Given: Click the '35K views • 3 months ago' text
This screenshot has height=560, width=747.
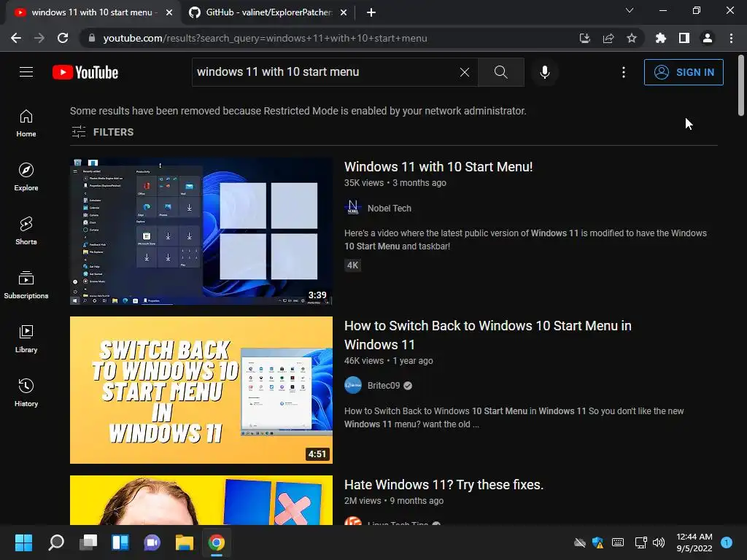Looking at the screenshot, I should pos(395,183).
